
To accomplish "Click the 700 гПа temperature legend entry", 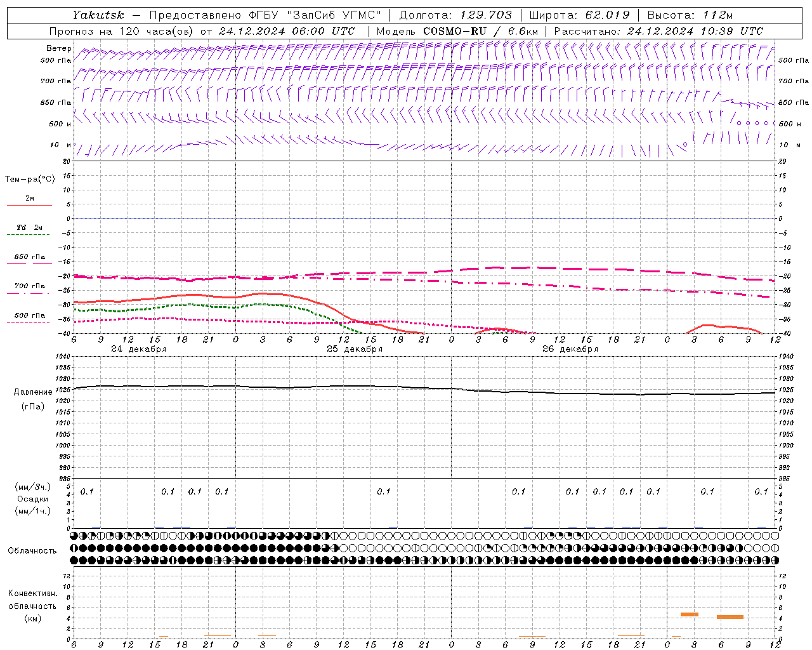I will pos(30,286).
